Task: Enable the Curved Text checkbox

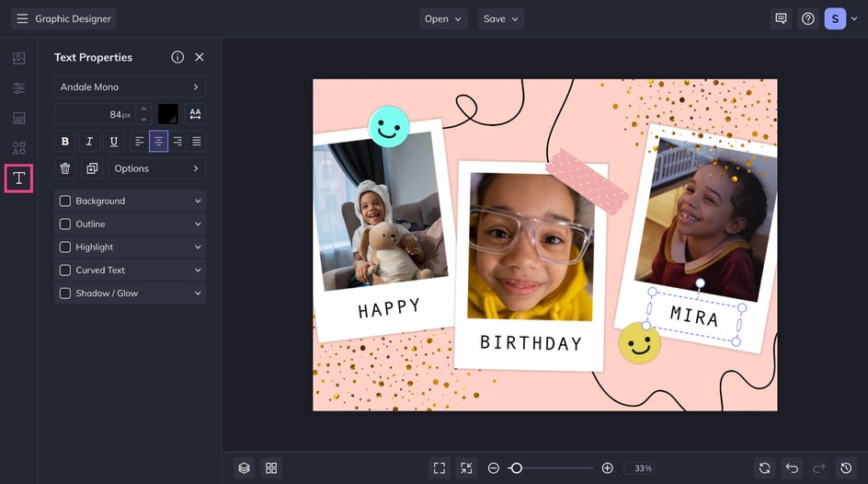Action: (x=64, y=271)
